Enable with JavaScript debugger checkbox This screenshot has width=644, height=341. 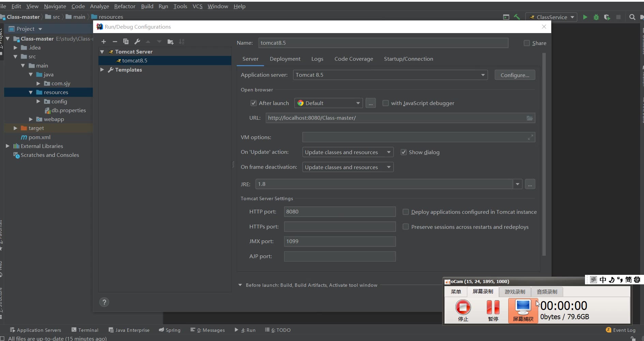(x=385, y=103)
